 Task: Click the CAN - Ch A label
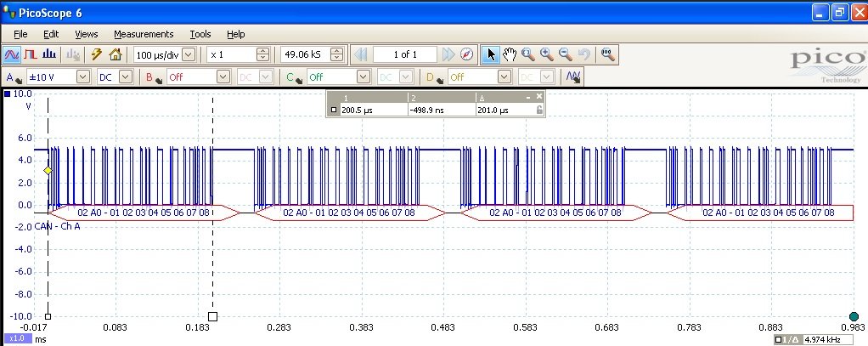point(57,226)
